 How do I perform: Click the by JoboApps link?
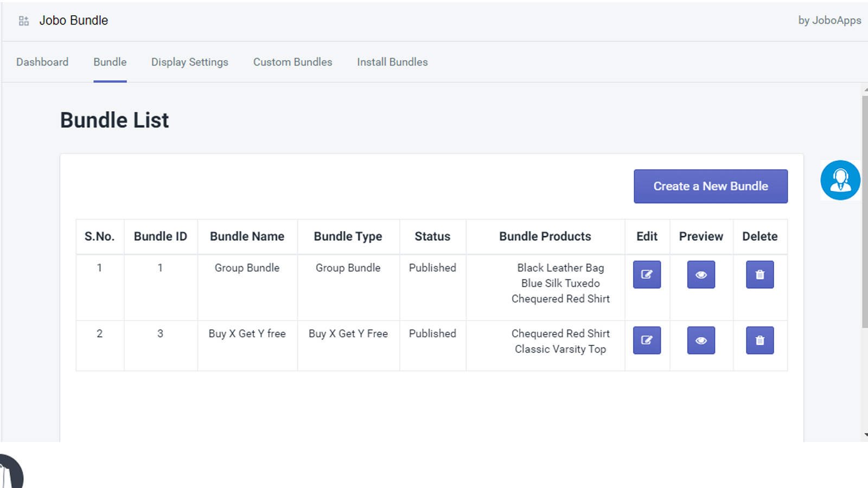pyautogui.click(x=829, y=21)
